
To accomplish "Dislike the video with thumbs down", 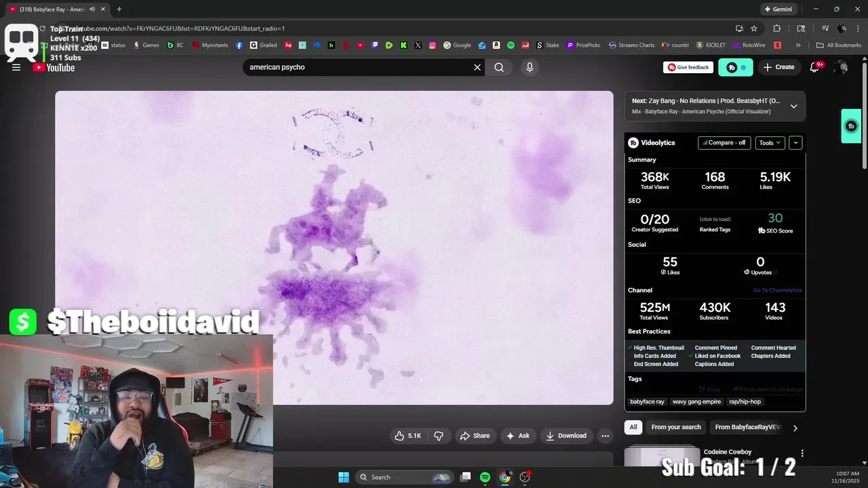I will pos(439,436).
